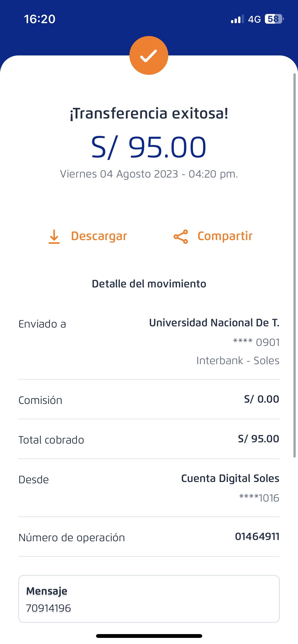Tap the 16:20 status bar clock
This screenshot has height=644, width=298.
(40, 19)
